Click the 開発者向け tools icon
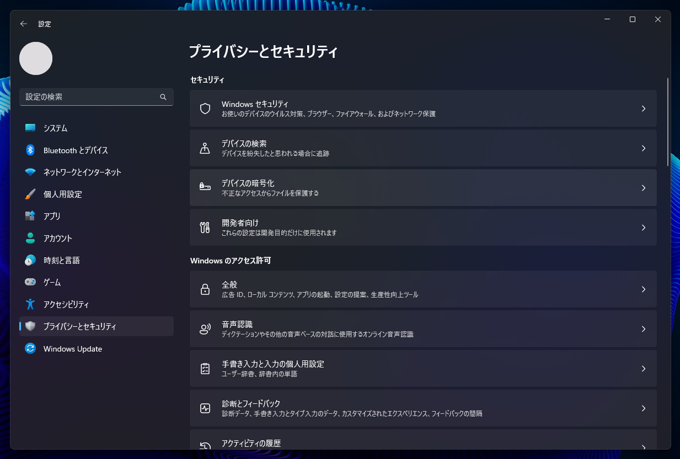The width and height of the screenshot is (680, 459). click(205, 227)
